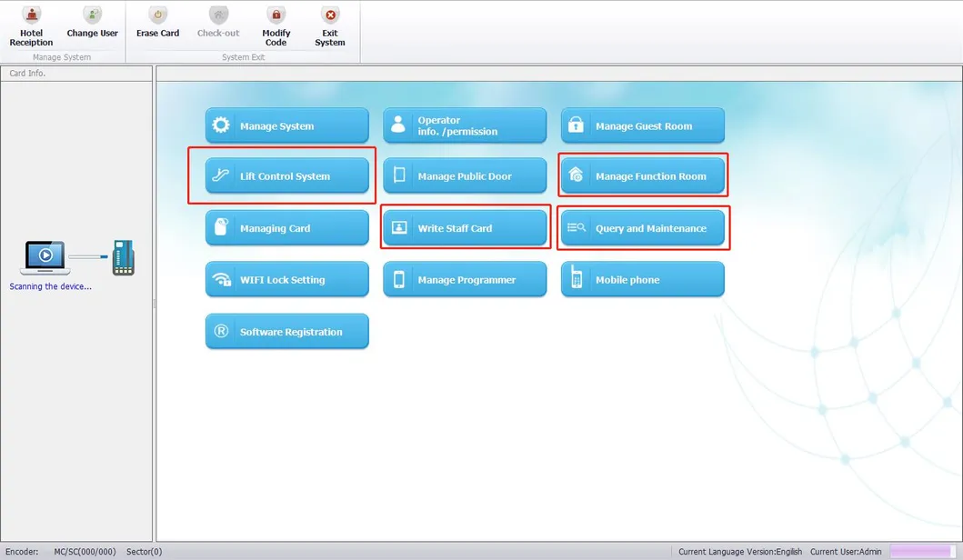
Task: Click the padlock icon on Manage Guest Room
Action: click(x=576, y=126)
